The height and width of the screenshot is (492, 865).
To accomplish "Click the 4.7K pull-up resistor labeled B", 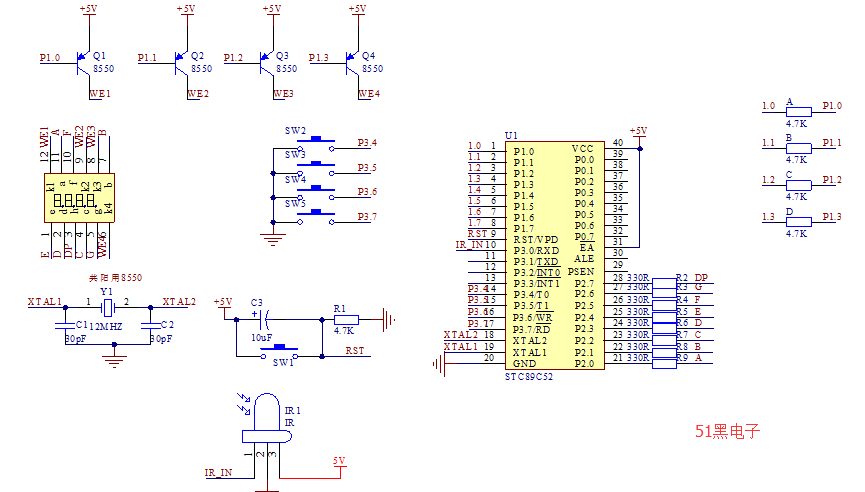I will point(799,148).
